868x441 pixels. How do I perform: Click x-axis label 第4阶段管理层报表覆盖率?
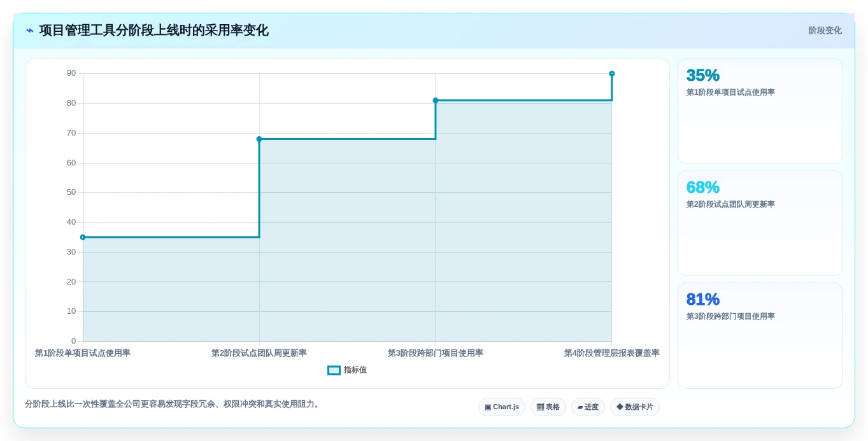(x=612, y=353)
